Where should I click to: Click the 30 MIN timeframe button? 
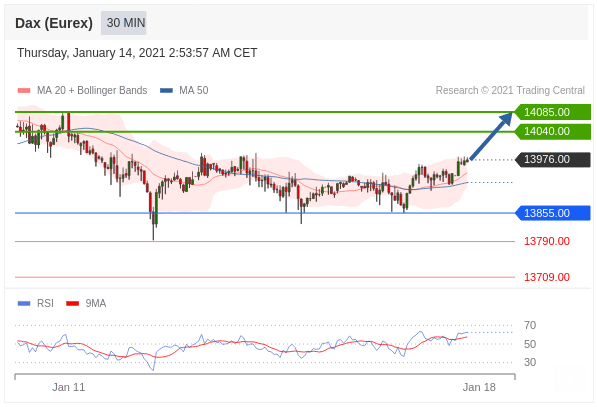(123, 23)
